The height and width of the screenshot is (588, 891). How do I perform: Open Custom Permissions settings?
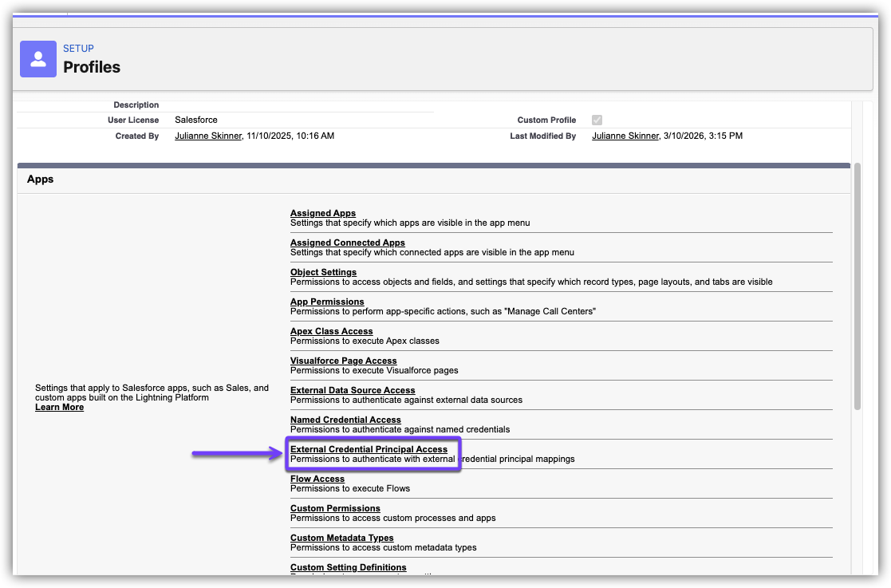[335, 508]
